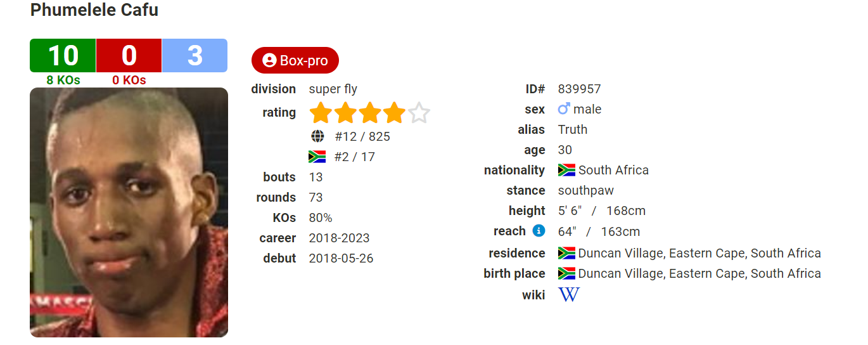Click the first gold rating star

pos(321,114)
